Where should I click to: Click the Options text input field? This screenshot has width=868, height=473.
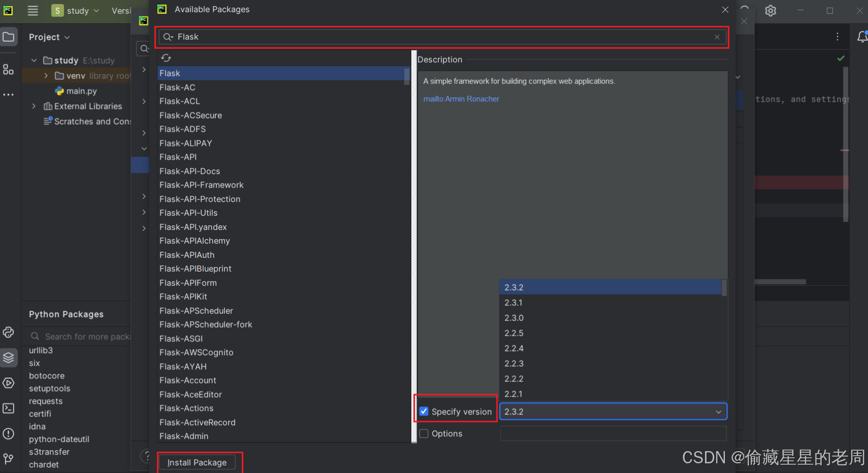tap(613, 433)
